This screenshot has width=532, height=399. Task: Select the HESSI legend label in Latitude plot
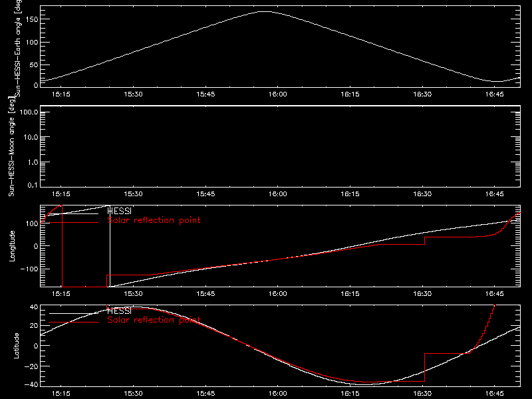click(x=120, y=311)
